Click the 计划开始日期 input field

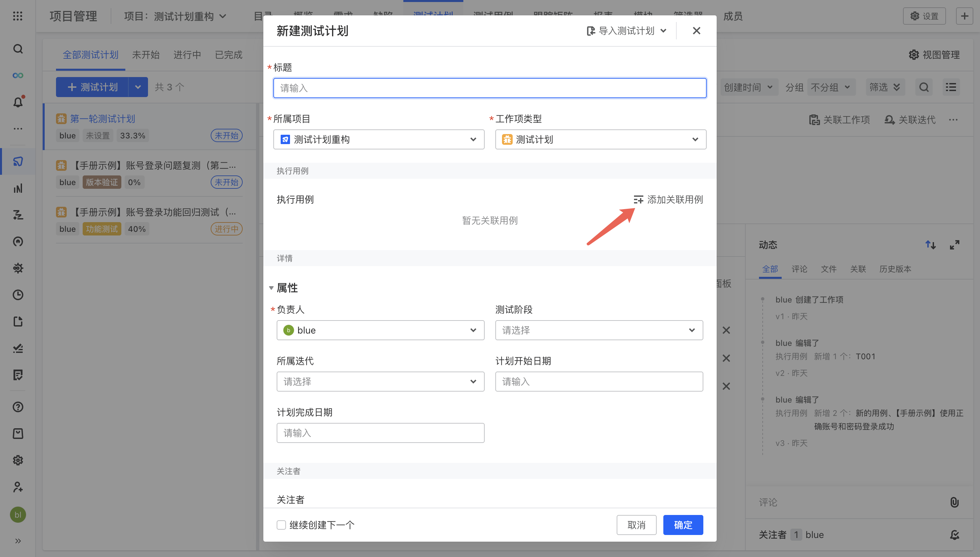(599, 382)
